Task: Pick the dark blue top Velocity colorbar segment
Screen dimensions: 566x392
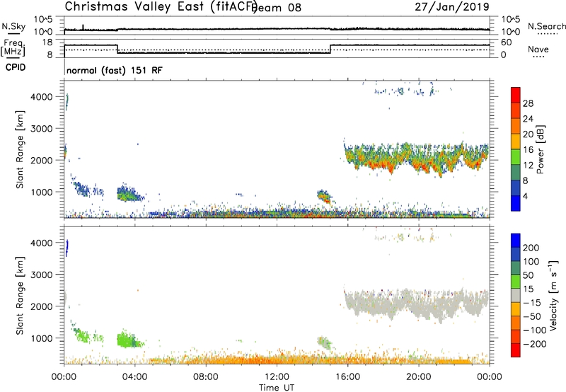Action: click(x=516, y=240)
